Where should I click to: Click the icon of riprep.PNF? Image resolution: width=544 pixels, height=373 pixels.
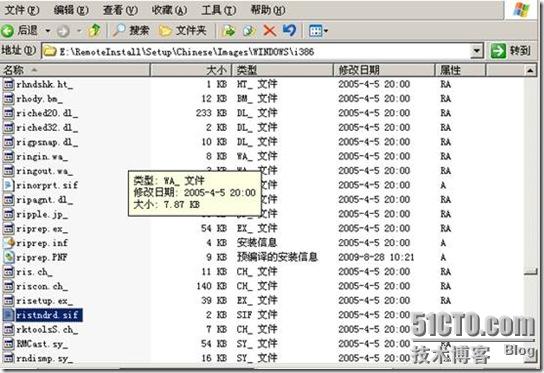click(8, 257)
